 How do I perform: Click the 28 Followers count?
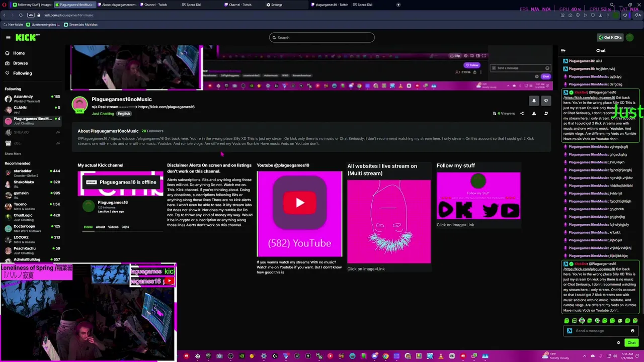[x=152, y=131]
